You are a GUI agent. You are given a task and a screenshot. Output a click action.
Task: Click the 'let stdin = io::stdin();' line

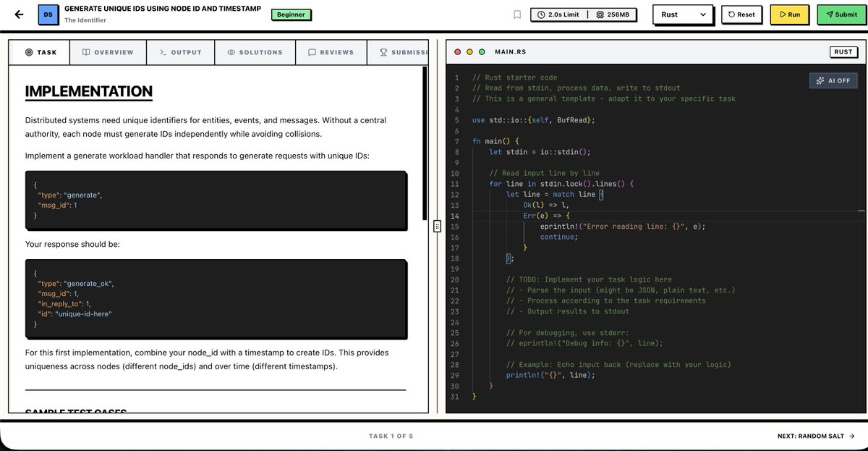coord(540,152)
